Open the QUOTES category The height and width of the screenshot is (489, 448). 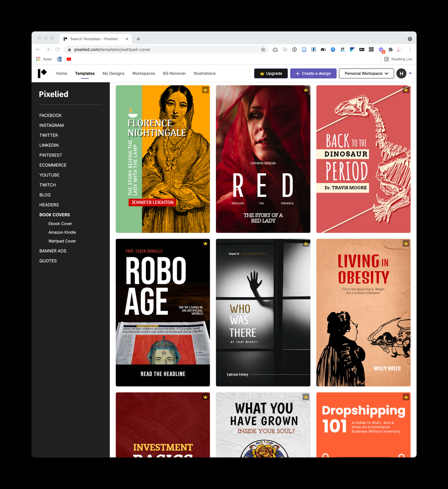[x=48, y=261]
